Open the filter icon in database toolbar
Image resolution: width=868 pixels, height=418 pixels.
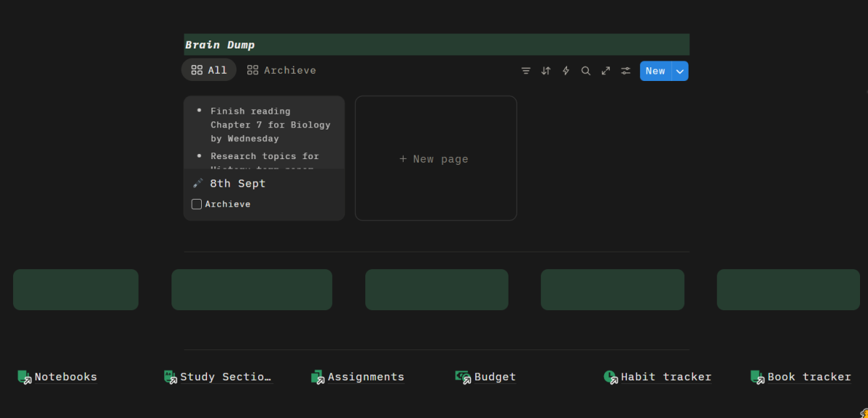526,71
